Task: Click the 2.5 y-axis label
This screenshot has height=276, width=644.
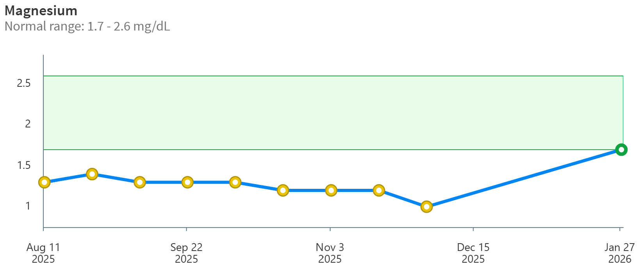Action: [24, 83]
